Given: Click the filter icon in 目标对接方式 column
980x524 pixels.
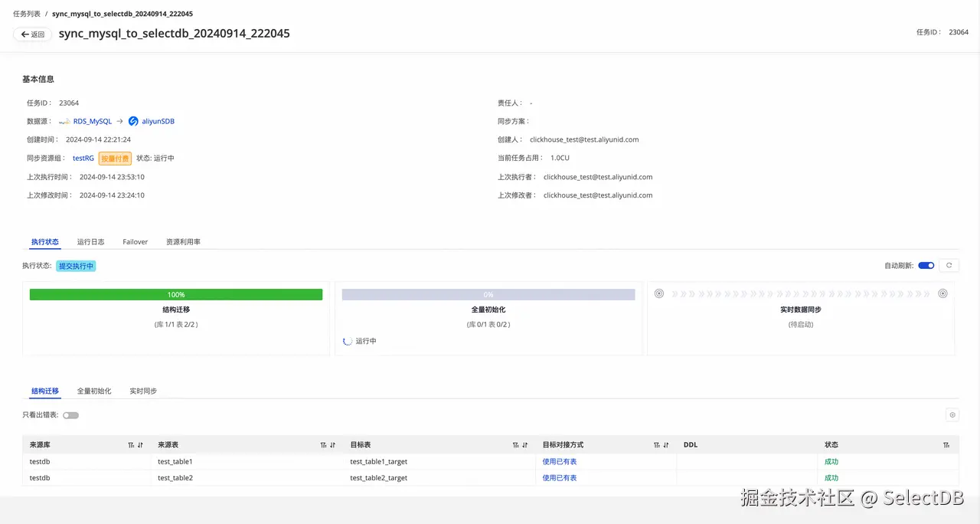Looking at the screenshot, I should (657, 445).
